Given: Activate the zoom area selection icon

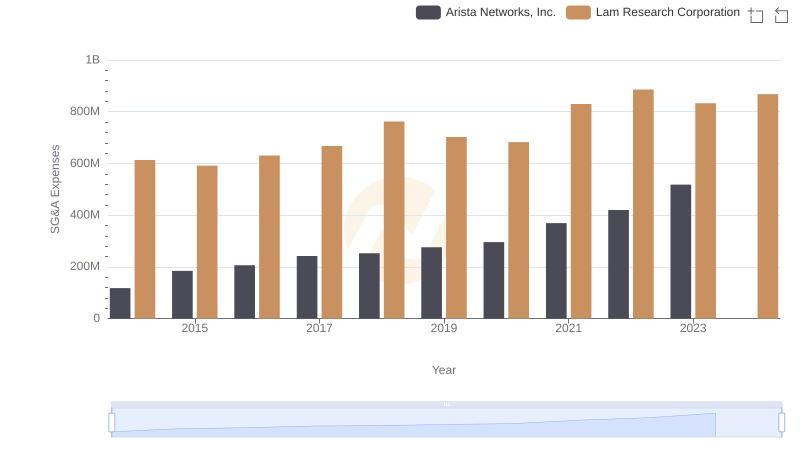Looking at the screenshot, I should click(x=756, y=15).
